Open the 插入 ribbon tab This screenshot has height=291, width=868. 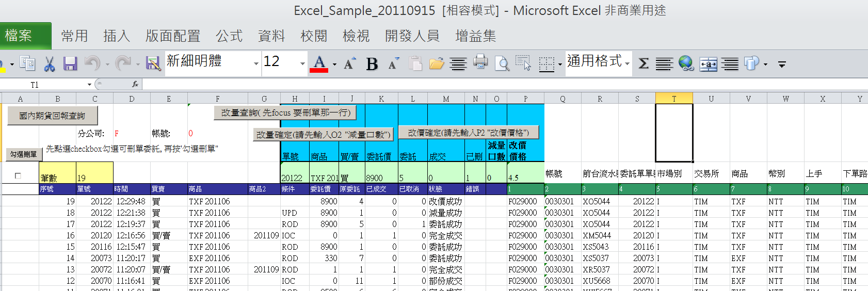[x=117, y=36]
